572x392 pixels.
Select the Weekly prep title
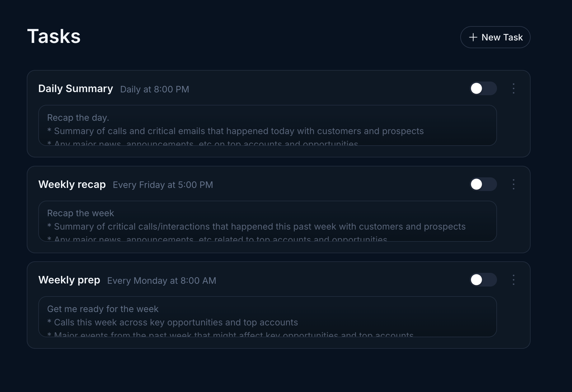pyautogui.click(x=69, y=280)
